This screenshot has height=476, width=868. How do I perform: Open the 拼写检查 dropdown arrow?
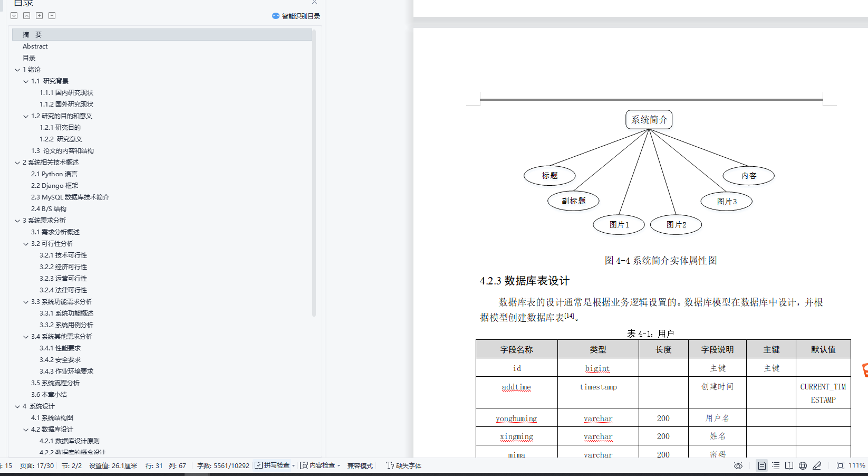293,466
